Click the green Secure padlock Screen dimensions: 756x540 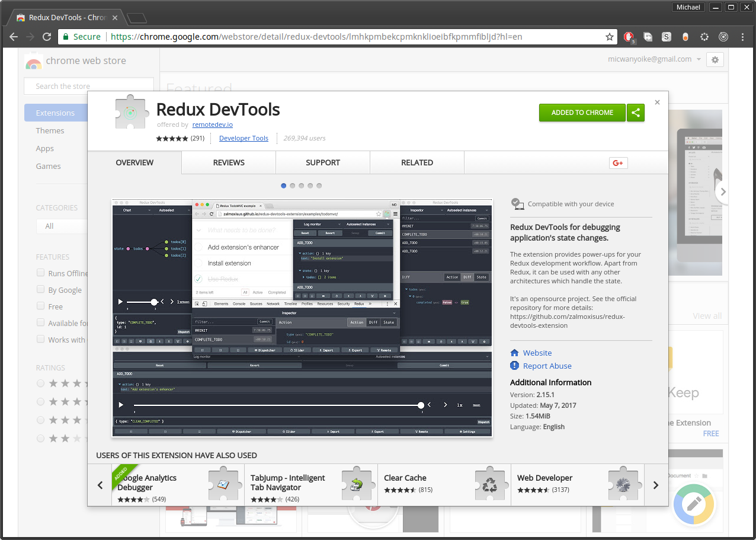(66, 37)
